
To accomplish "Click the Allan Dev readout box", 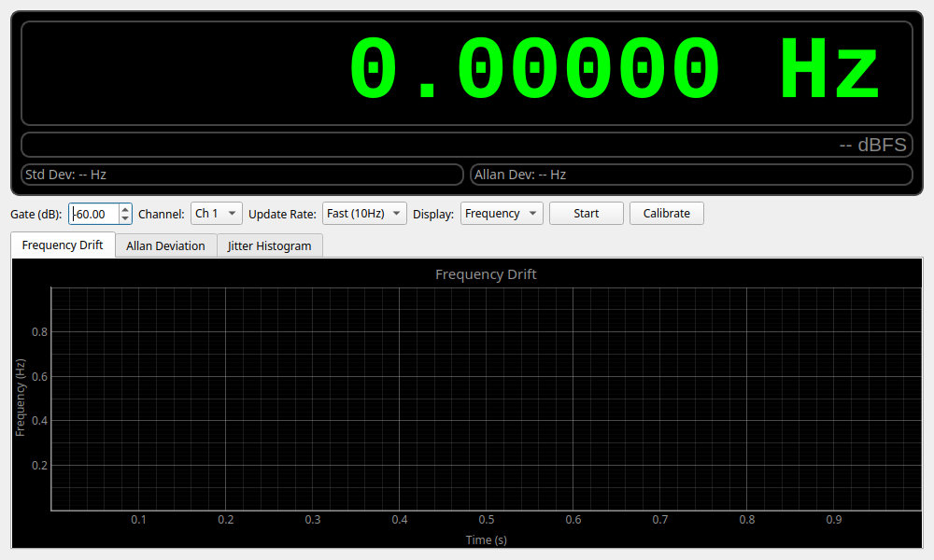I will [x=691, y=174].
